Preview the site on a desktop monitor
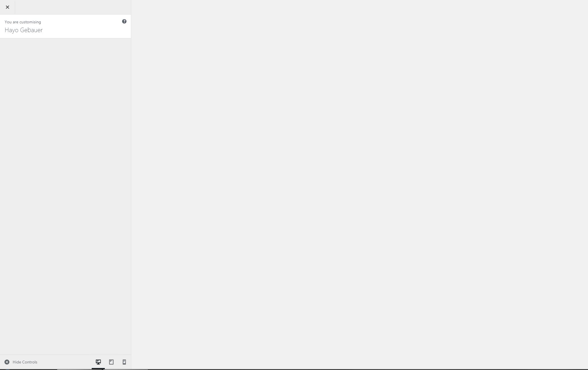 98,362
